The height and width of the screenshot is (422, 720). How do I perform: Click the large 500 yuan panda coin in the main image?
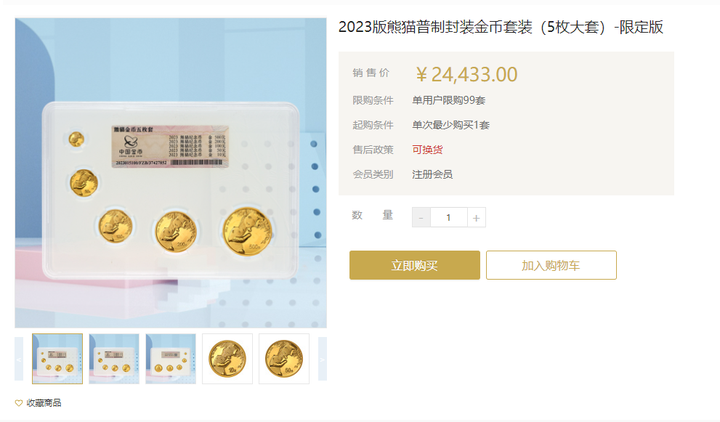click(x=248, y=231)
